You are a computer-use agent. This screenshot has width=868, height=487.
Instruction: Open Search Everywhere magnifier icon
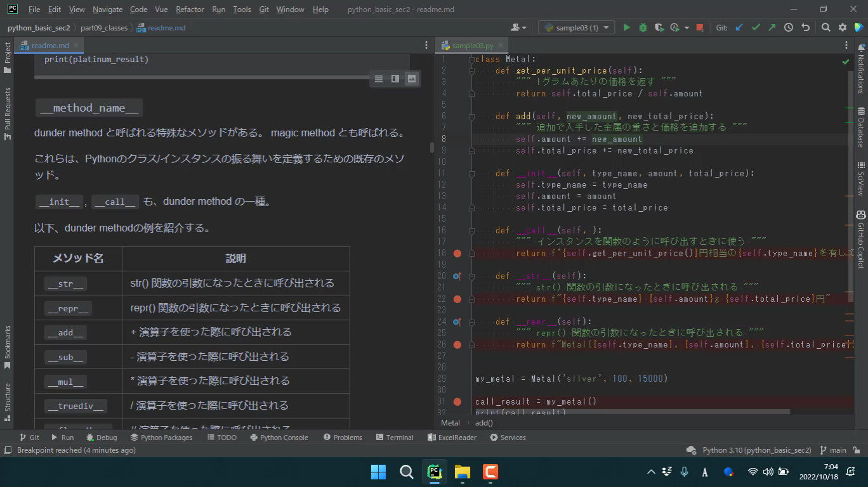pos(825,27)
